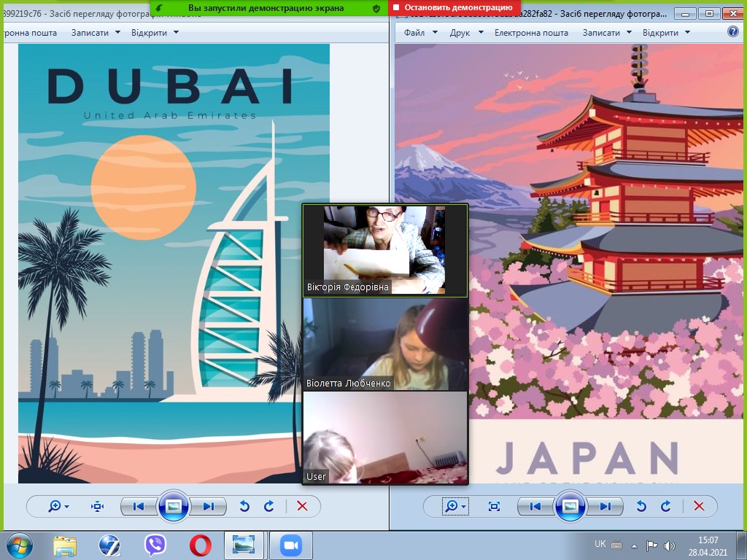Switch to Zoom taskbar button

click(291, 545)
